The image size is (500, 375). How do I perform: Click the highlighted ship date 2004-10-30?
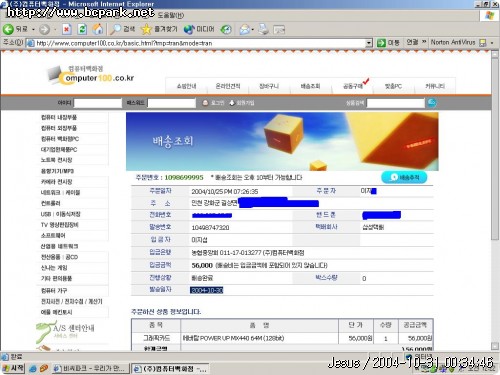click(207, 290)
